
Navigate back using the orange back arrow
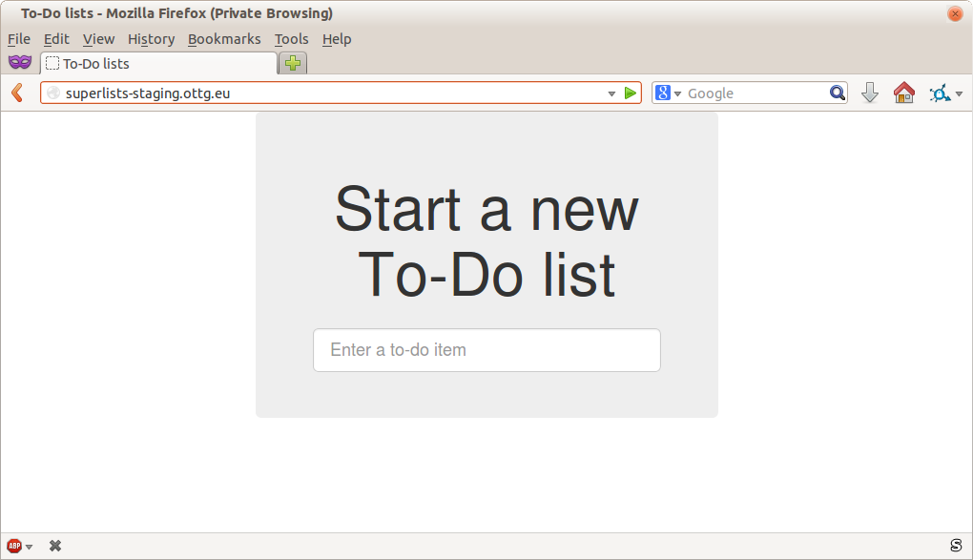[x=15, y=93]
